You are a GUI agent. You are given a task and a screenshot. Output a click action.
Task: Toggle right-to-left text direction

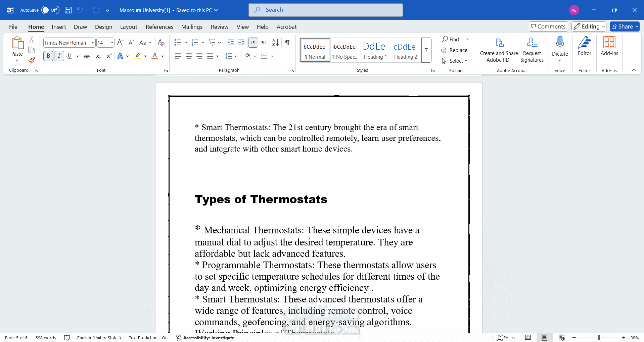264,43
